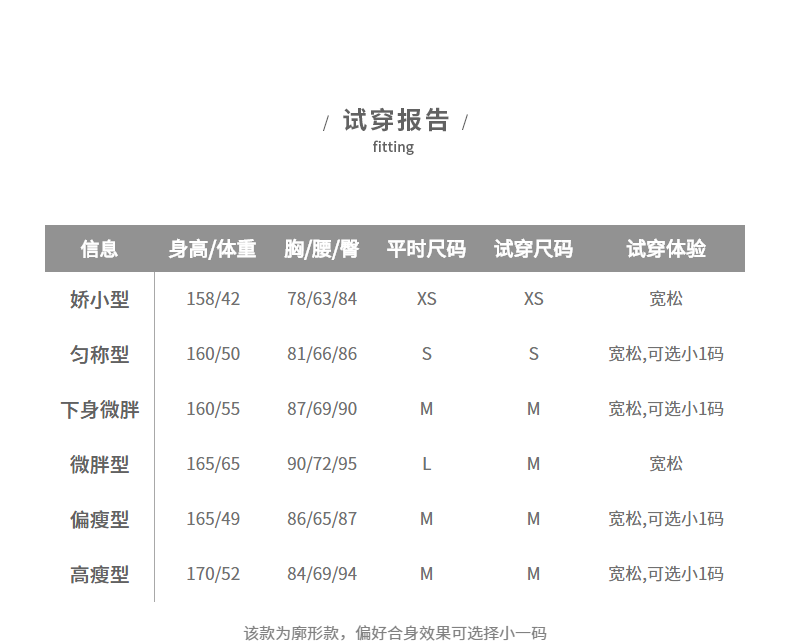The height and width of the screenshot is (644, 790).
Task: Click the 匀称型 row label
Action: tap(99, 354)
